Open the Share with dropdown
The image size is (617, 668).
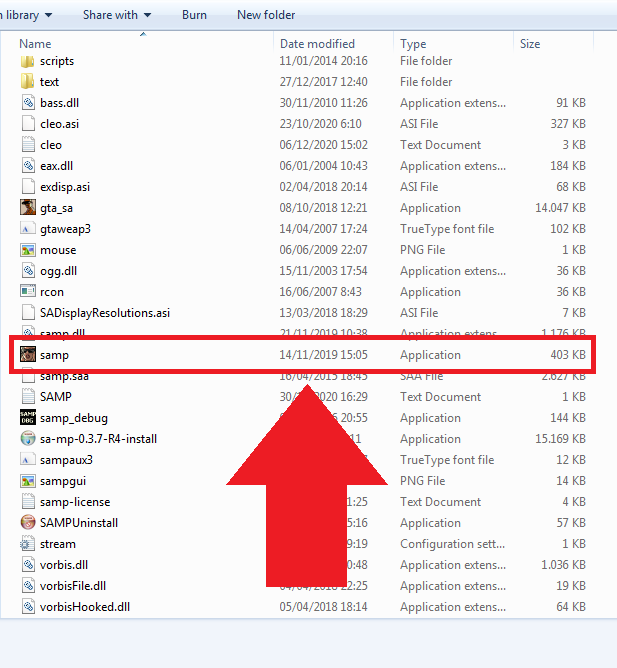117,15
